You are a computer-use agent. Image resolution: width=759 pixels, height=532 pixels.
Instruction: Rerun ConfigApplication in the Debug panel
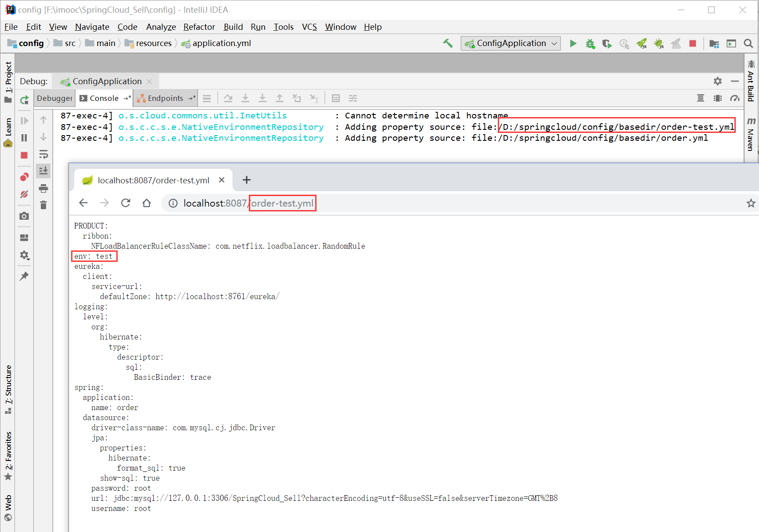click(x=24, y=100)
